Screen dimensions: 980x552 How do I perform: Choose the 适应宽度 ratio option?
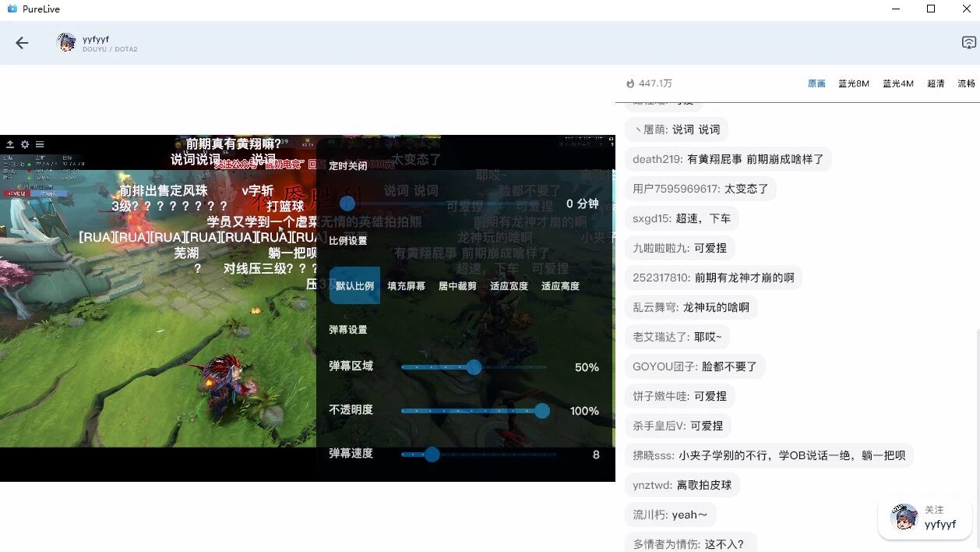coord(509,286)
